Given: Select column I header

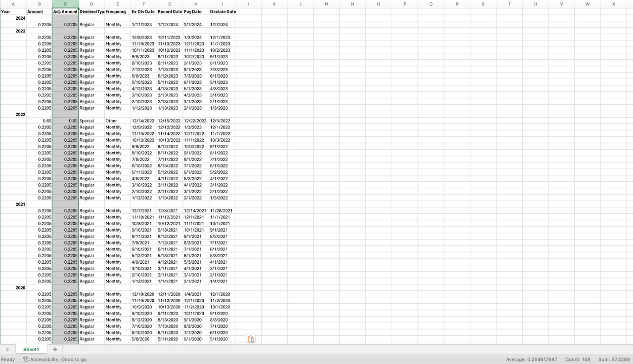Looking at the screenshot, I should [222, 4].
